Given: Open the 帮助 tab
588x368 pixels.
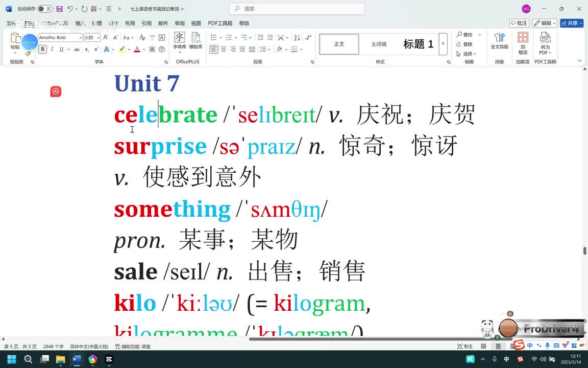Looking at the screenshot, I should 244,24.
